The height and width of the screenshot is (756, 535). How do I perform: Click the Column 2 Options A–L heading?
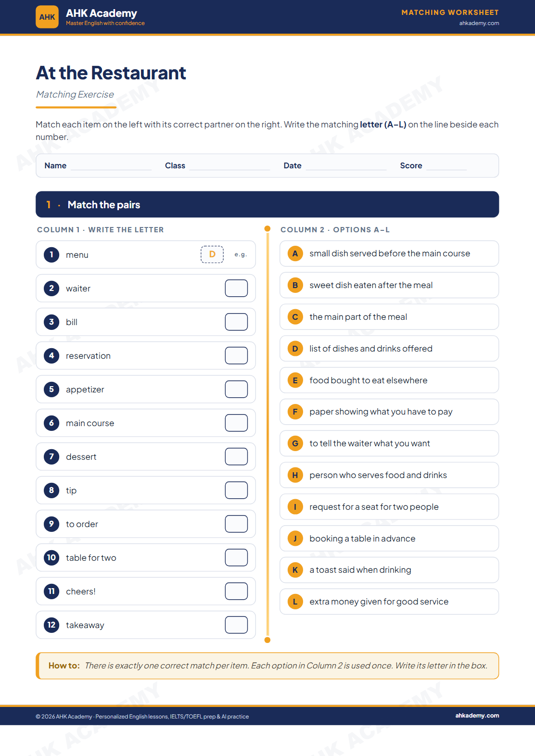(x=335, y=230)
